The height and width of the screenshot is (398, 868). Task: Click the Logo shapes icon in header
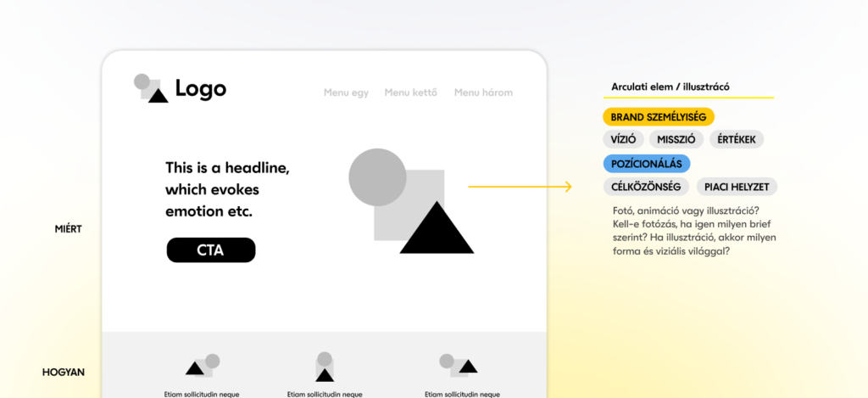click(x=150, y=88)
